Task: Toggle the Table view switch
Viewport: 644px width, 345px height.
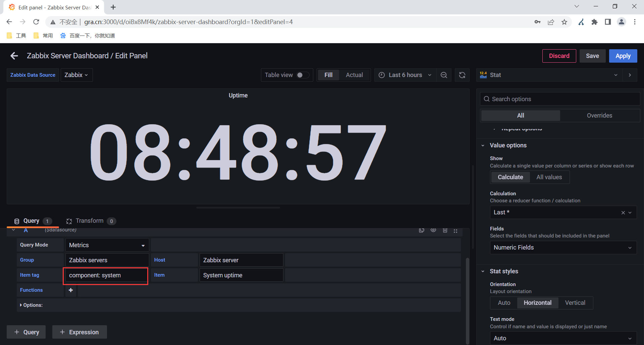Action: coord(303,75)
